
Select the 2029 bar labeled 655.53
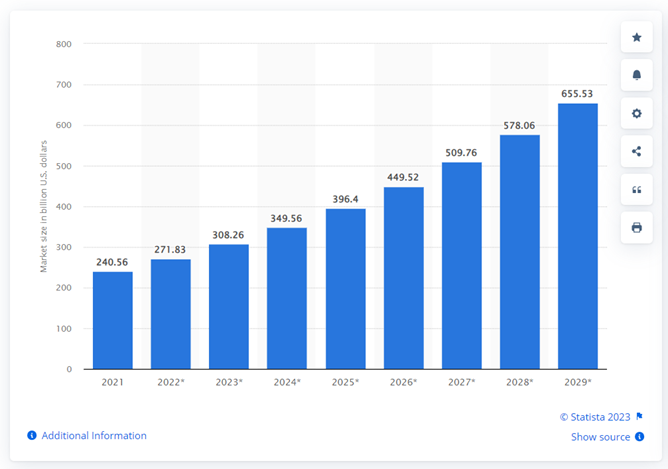tap(578, 236)
